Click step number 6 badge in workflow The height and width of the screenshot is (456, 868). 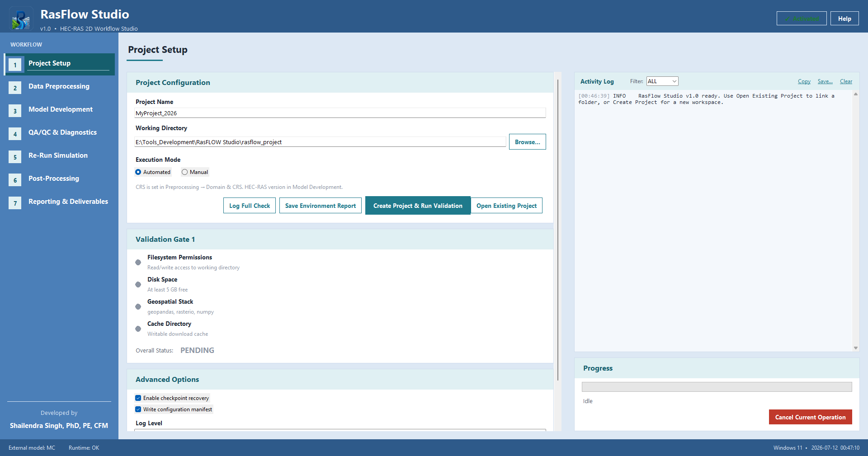[15, 180]
